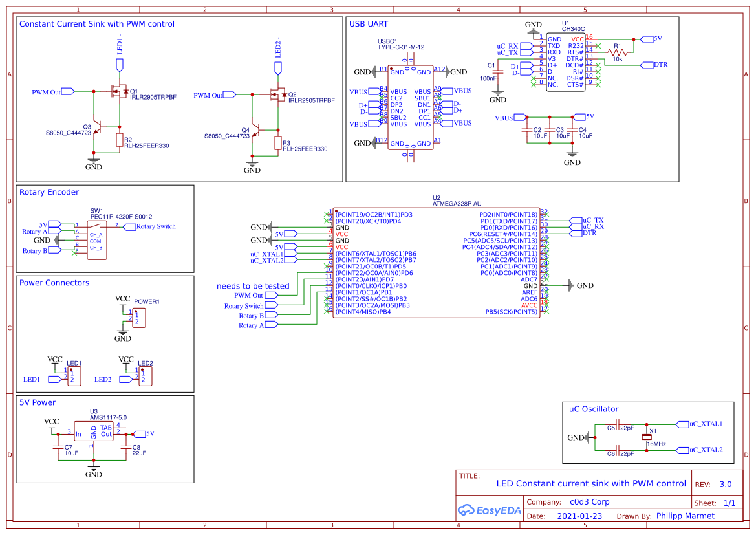Click the "Power Connectors" section heading
The image size is (756, 535).
(54, 283)
